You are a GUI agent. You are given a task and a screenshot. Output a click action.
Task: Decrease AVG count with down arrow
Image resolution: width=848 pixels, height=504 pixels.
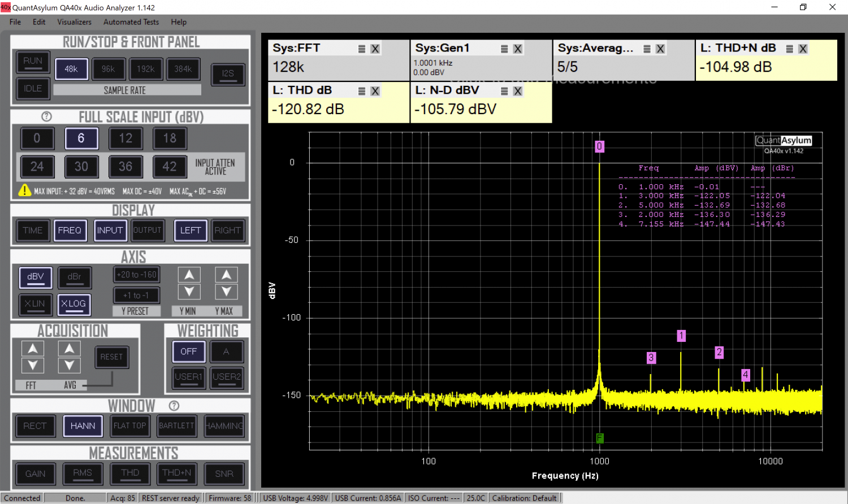(x=69, y=365)
